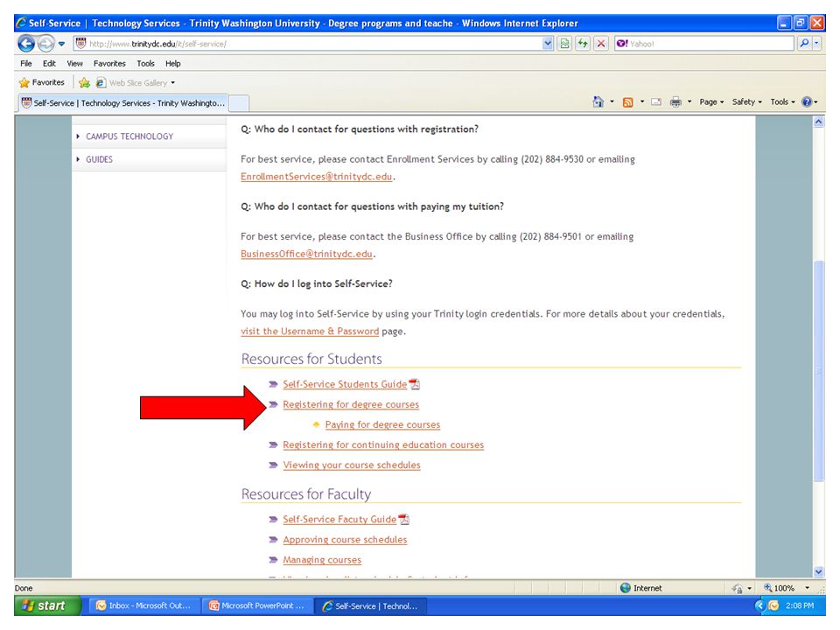Open the Help menu
The height and width of the screenshot is (630, 840).
(172, 63)
